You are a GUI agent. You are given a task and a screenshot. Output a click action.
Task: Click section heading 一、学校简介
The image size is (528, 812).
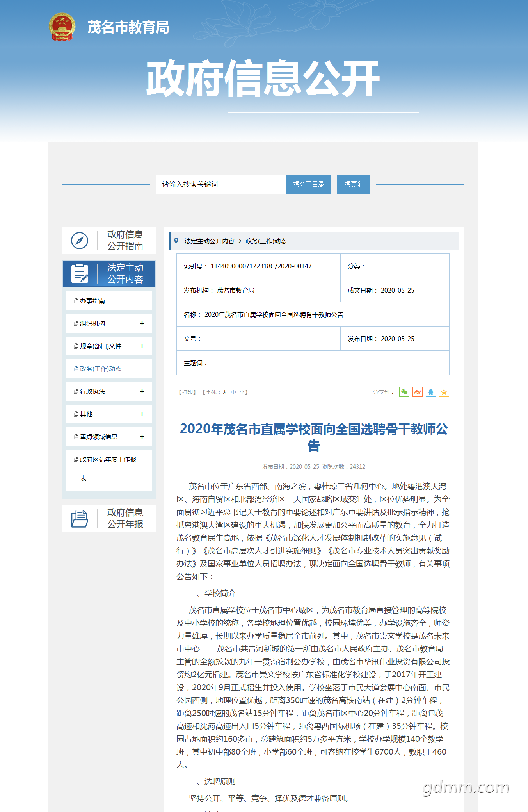point(212,593)
